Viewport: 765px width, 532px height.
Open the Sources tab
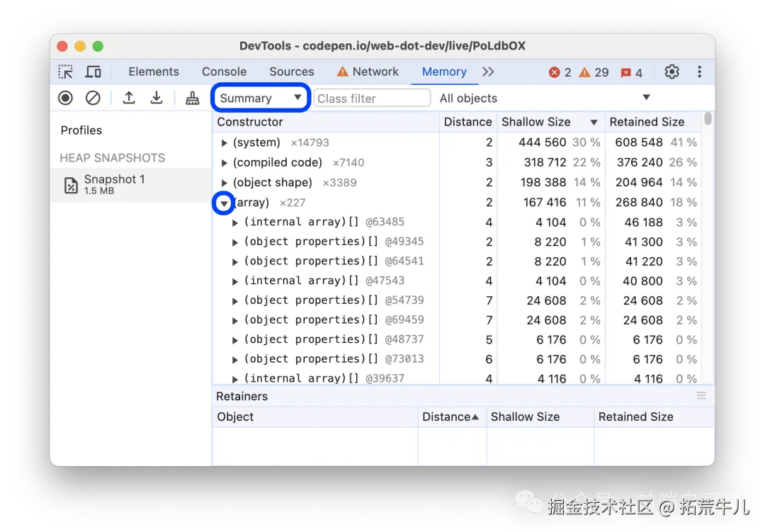(292, 72)
